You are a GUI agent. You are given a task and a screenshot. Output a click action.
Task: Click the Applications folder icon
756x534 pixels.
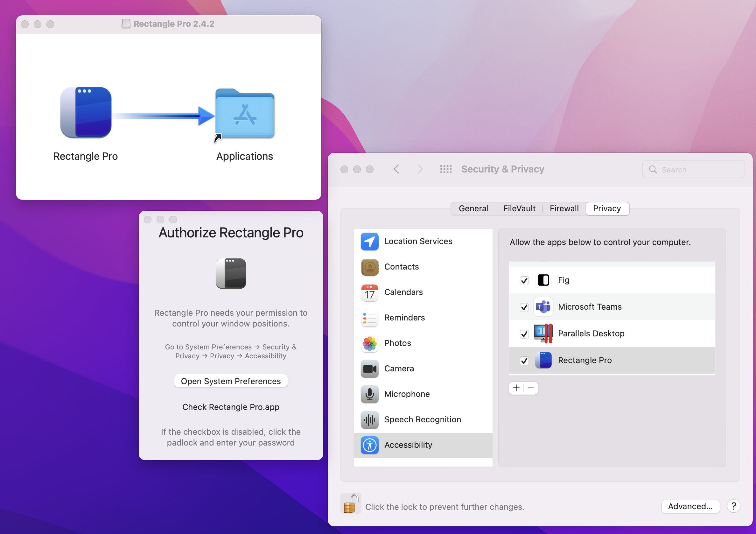pos(245,114)
